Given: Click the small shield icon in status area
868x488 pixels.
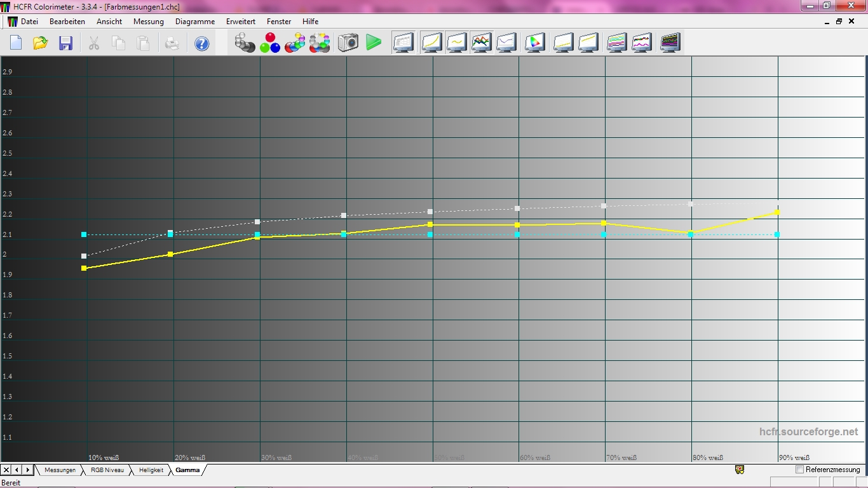Looking at the screenshot, I should tap(739, 470).
